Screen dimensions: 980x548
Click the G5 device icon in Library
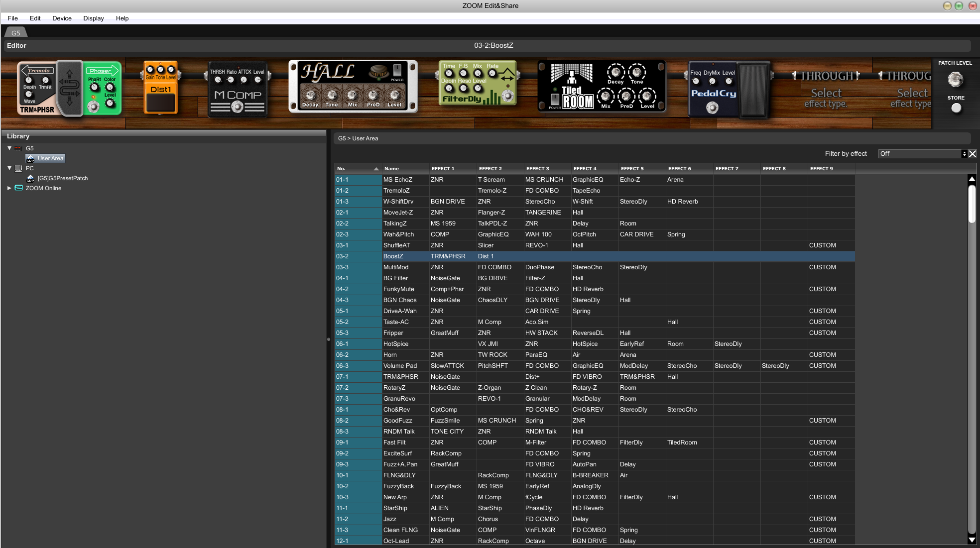pyautogui.click(x=18, y=148)
